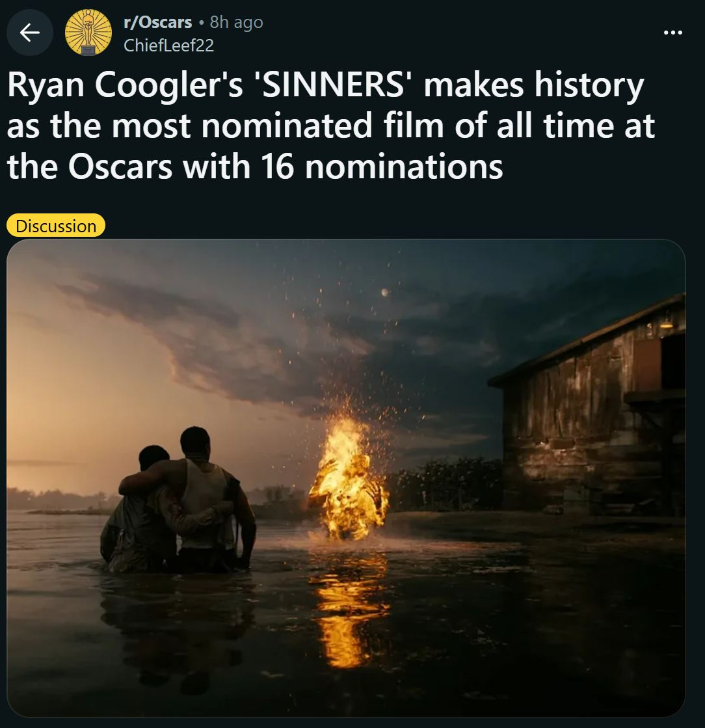Filter by the yellow Discussion flair
The image size is (705, 728).
tap(56, 226)
